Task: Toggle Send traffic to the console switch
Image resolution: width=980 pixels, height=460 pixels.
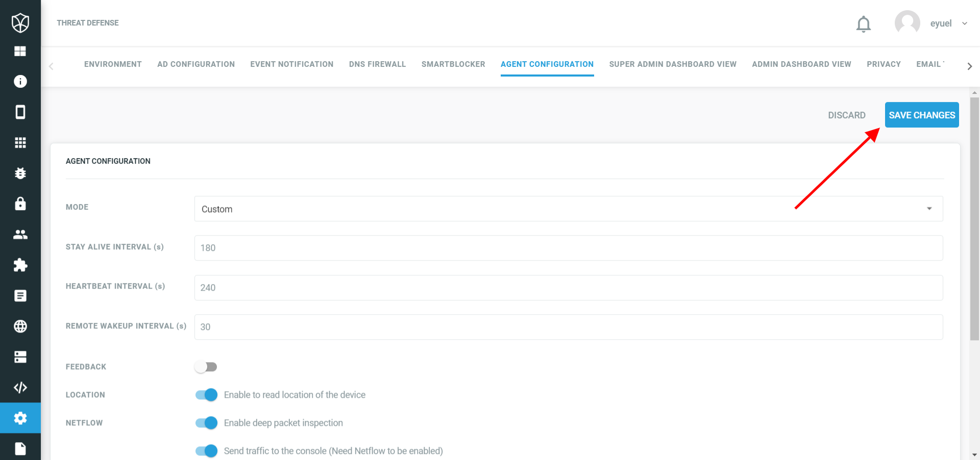Action: pos(206,451)
